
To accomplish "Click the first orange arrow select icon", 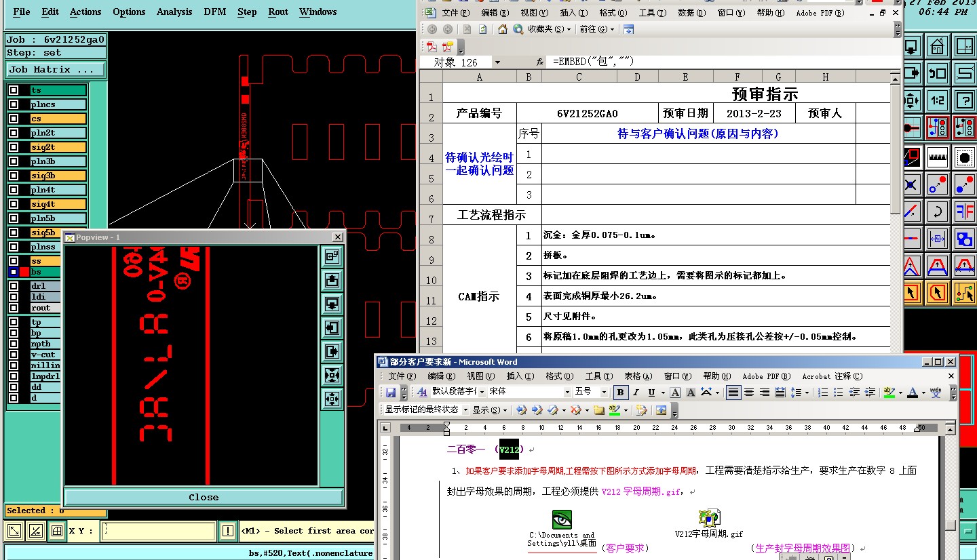I will click(911, 292).
